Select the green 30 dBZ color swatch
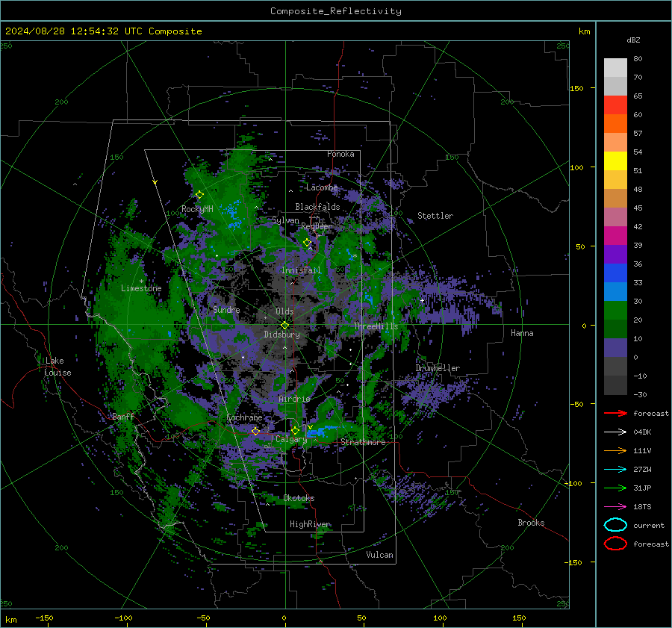This screenshot has width=672, height=628. [x=615, y=310]
